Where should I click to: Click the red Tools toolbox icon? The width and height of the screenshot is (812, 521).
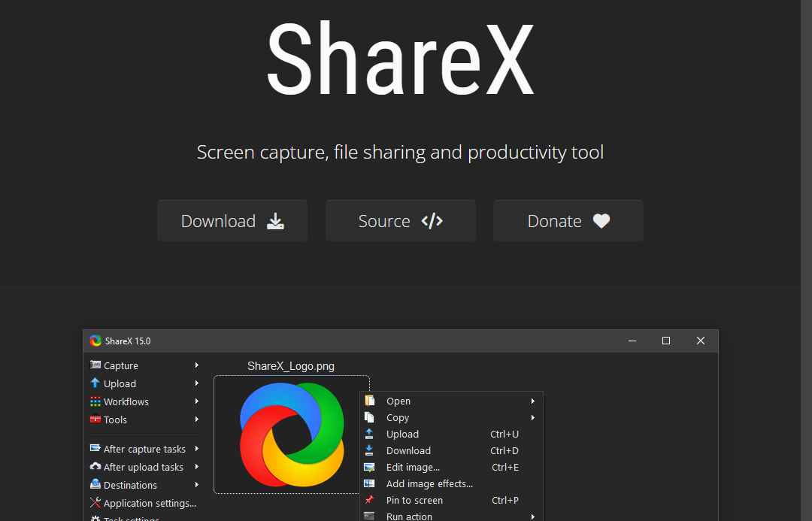pyautogui.click(x=95, y=420)
